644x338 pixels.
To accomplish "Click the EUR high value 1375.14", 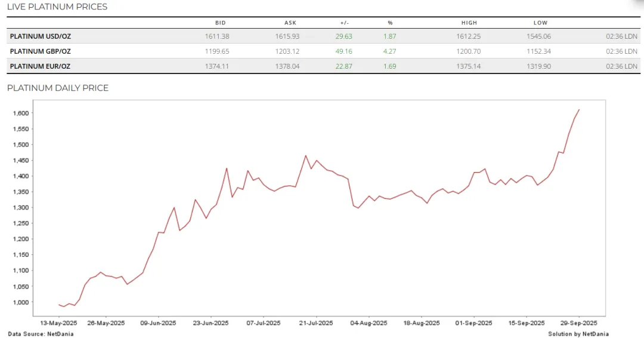I will click(x=468, y=66).
